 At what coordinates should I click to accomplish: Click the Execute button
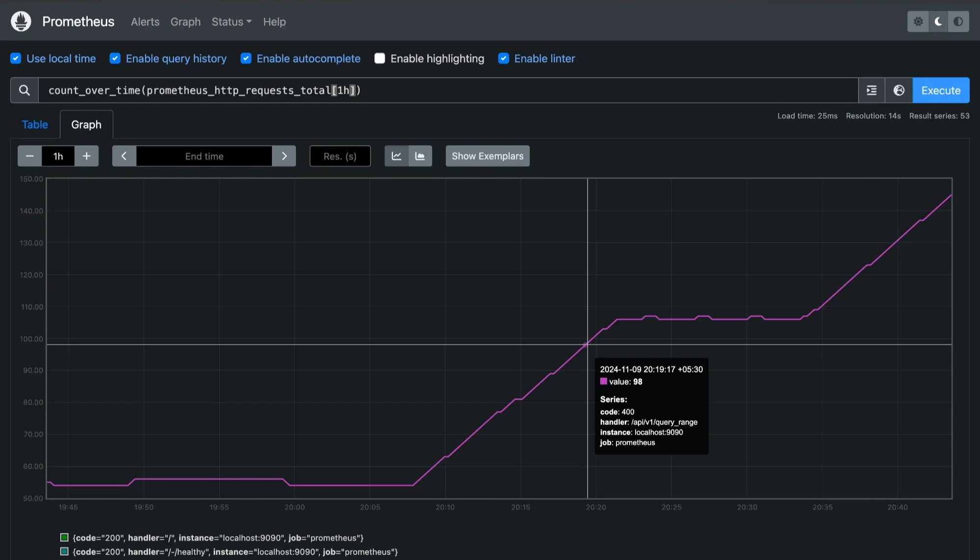click(x=941, y=90)
